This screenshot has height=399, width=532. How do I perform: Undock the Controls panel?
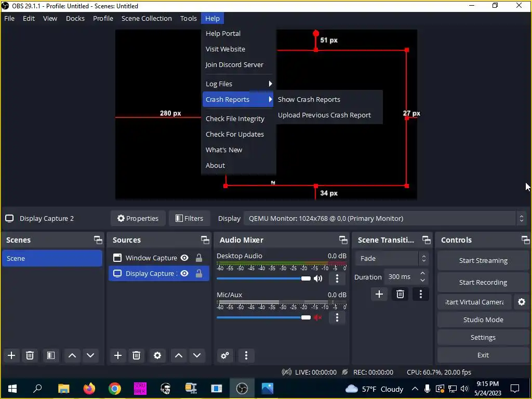point(526,240)
